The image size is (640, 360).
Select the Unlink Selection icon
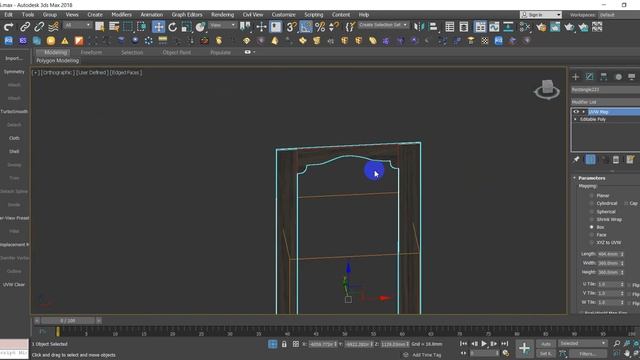click(39, 27)
